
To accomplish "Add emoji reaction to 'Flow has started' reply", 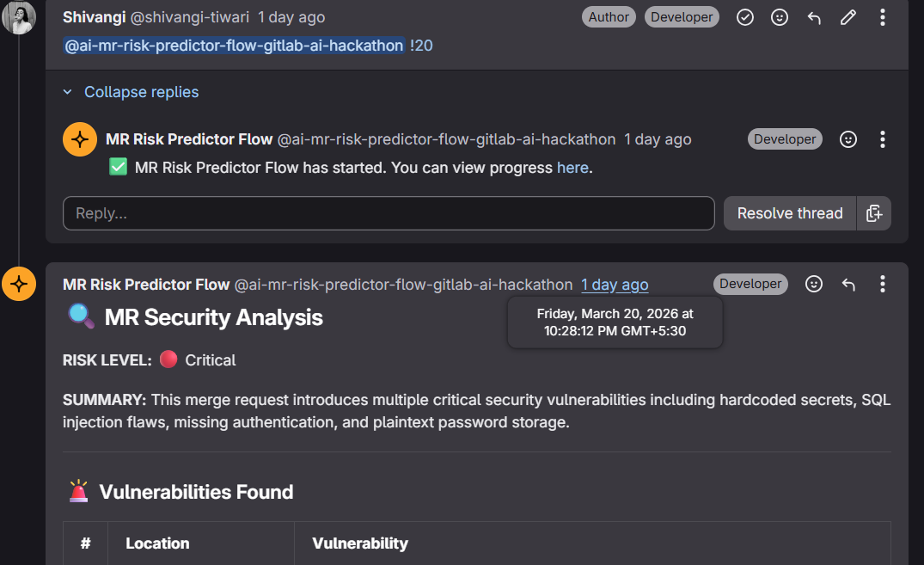I will pos(848,139).
